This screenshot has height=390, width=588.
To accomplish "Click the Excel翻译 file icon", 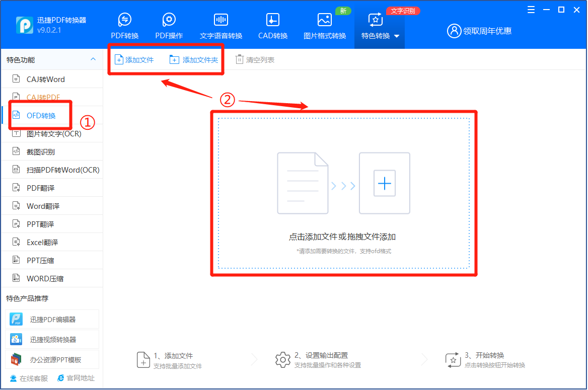I will pos(16,242).
